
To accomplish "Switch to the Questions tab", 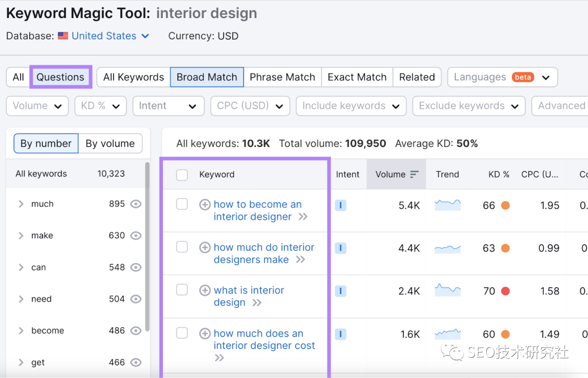I will click(60, 77).
